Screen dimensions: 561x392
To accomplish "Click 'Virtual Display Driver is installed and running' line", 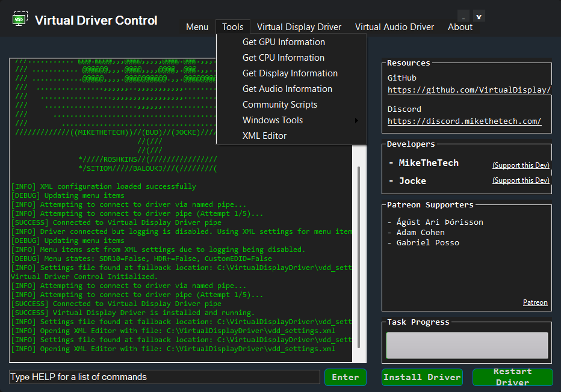I will pyautogui.click(x=133, y=313).
